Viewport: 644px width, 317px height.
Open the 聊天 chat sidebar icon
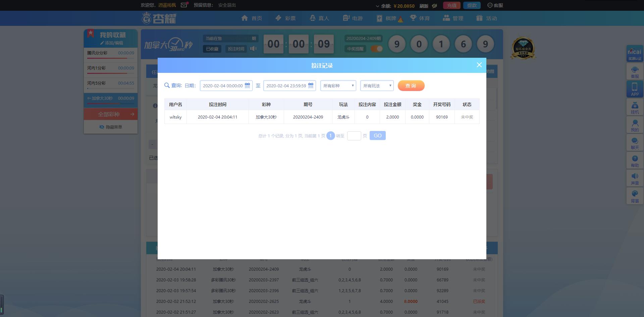pos(635,143)
